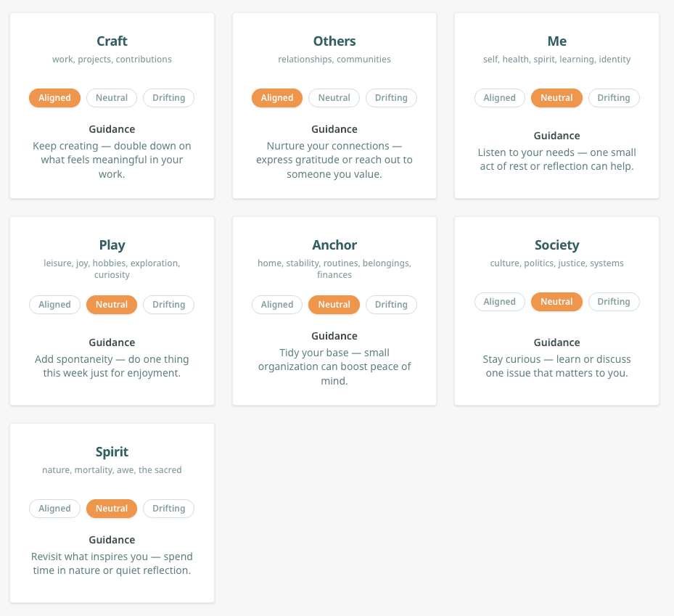The width and height of the screenshot is (674, 616).
Task: Set Society to Drifting
Action: pyautogui.click(x=614, y=302)
